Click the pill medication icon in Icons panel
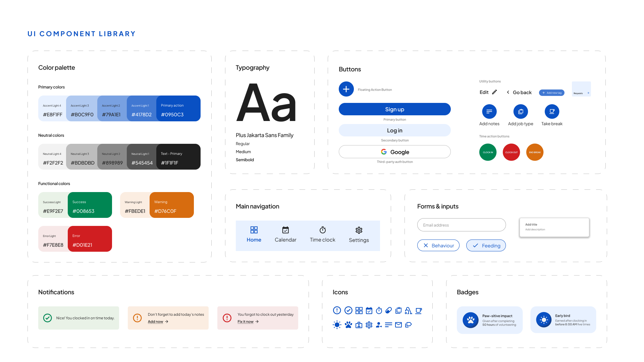The image size is (644, 362). click(x=388, y=310)
